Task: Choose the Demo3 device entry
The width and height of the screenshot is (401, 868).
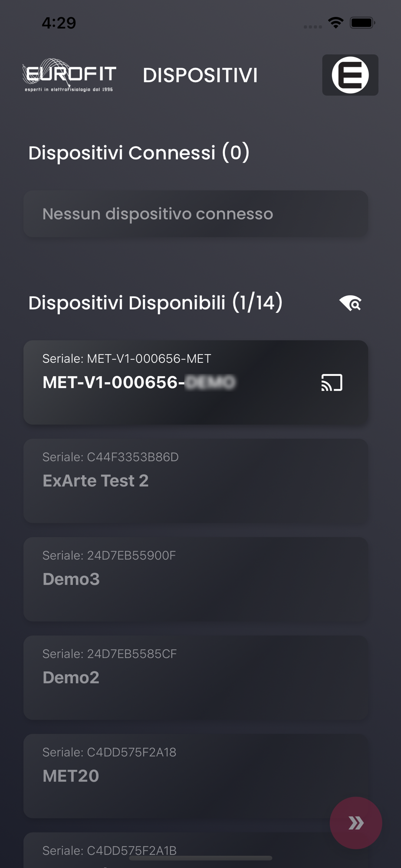Action: (196, 579)
